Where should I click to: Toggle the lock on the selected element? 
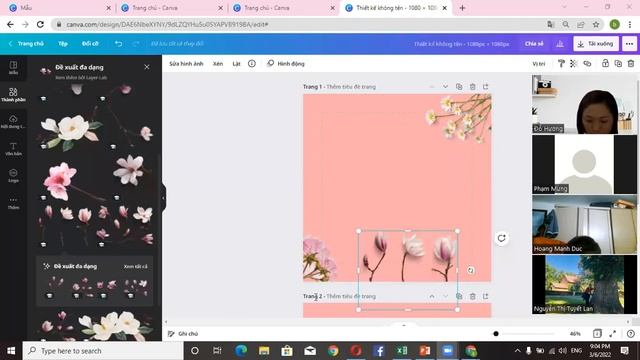pos(605,63)
